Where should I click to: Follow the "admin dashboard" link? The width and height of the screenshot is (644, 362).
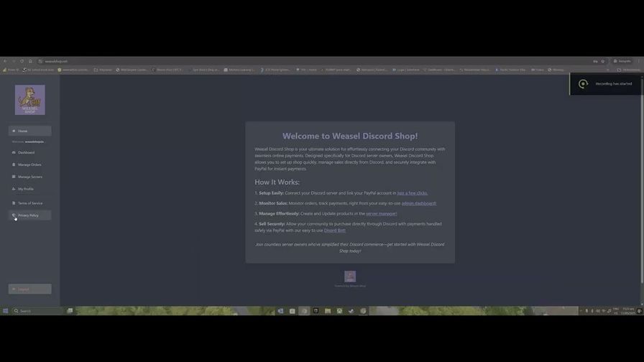pyautogui.click(x=419, y=203)
